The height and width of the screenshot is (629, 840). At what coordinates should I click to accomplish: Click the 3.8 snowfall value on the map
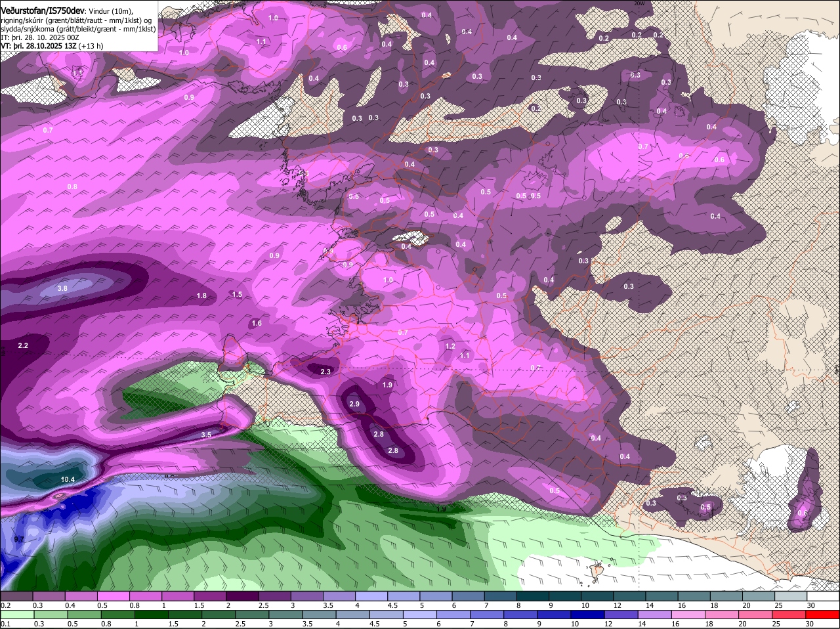click(62, 288)
